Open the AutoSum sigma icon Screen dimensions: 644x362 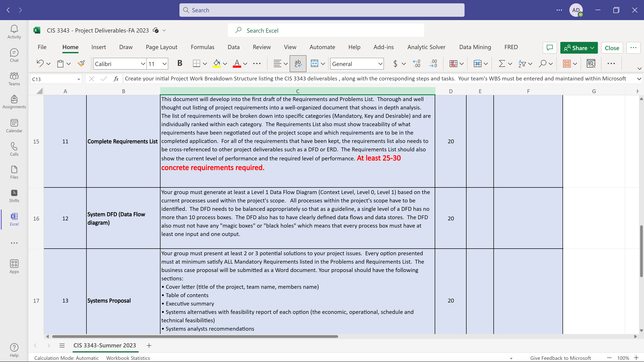point(502,64)
